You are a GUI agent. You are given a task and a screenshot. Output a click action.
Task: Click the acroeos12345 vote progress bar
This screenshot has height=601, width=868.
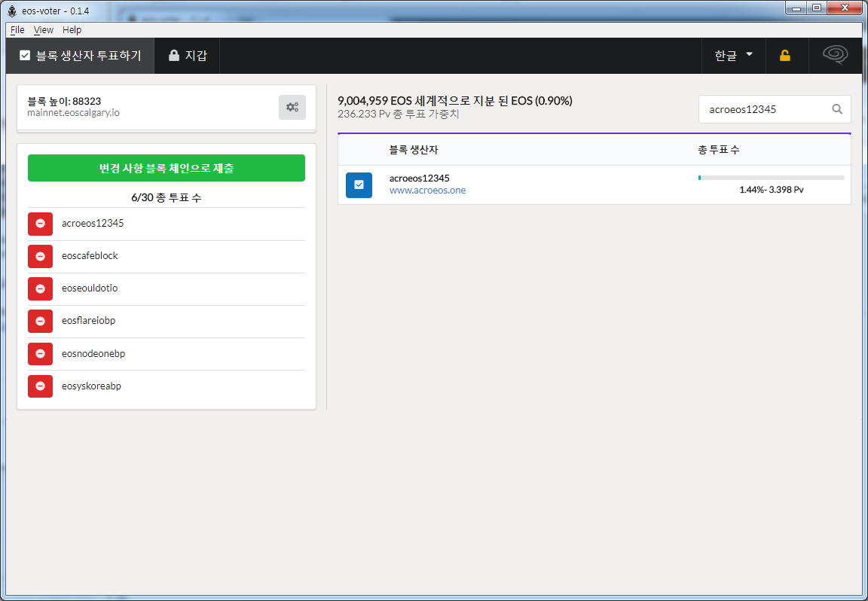point(771,178)
